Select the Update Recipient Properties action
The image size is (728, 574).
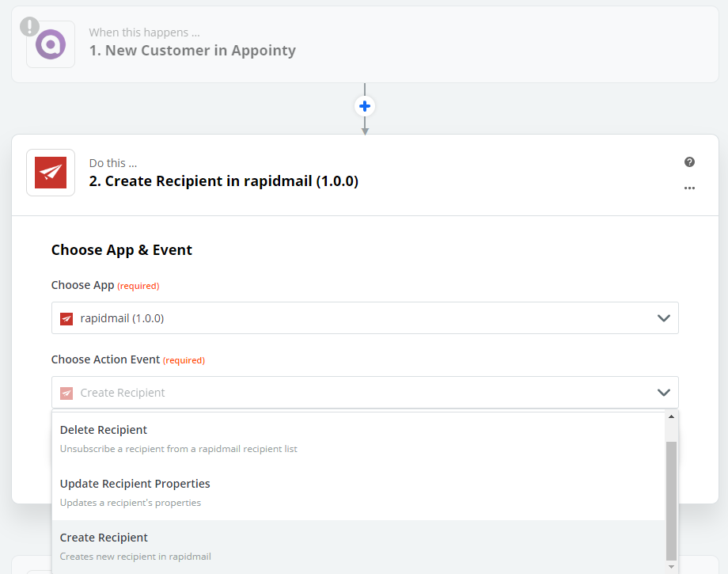[358, 493]
